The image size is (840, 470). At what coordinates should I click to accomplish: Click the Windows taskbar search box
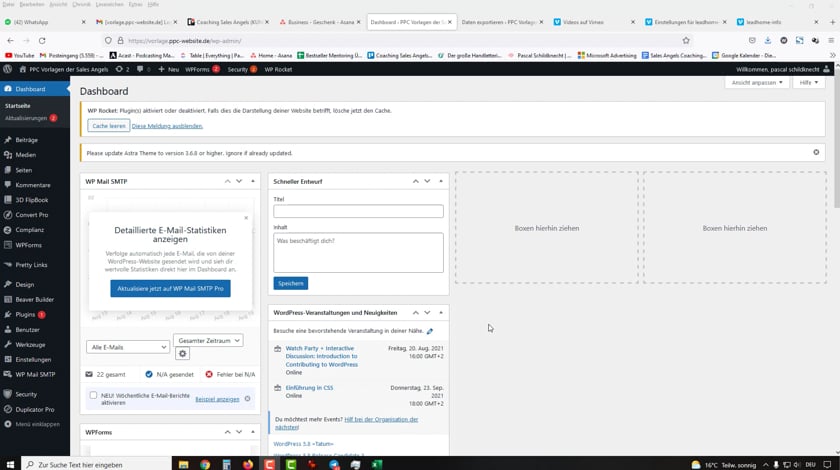tap(96, 465)
